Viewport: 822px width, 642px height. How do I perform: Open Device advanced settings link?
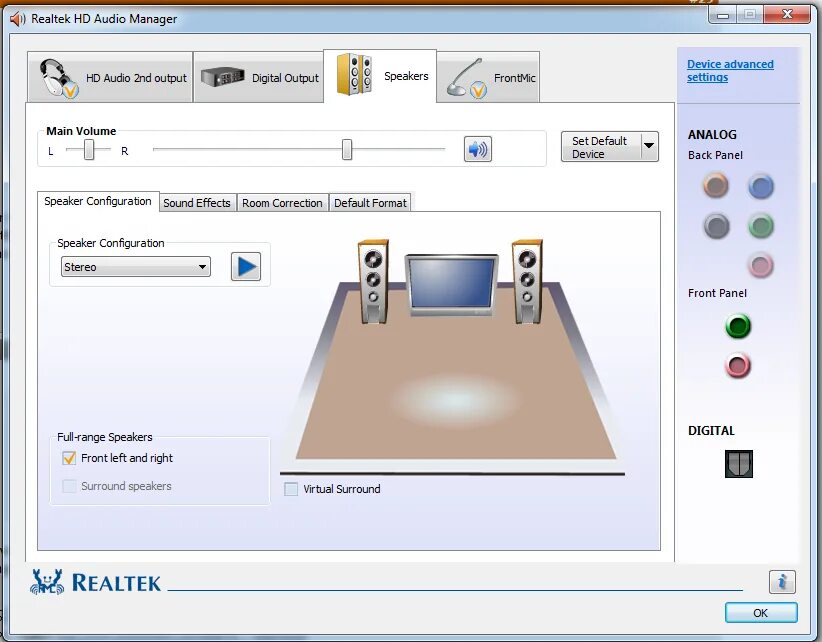click(x=730, y=70)
